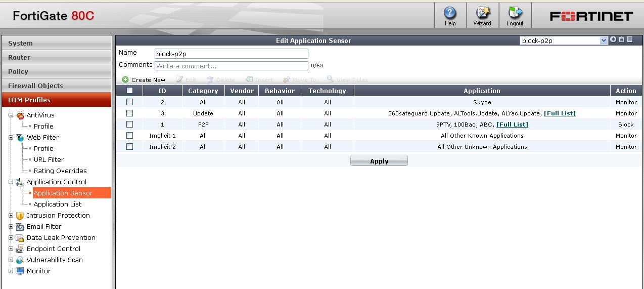
Task: Click the Comments input field
Action: pos(231,66)
